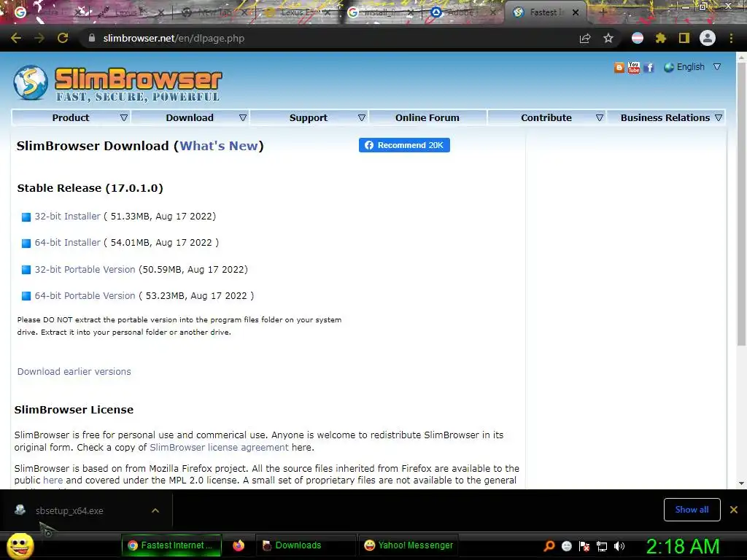Click the blue square beside 64-bit Portable Version
The image size is (747, 560).
pyautogui.click(x=26, y=296)
